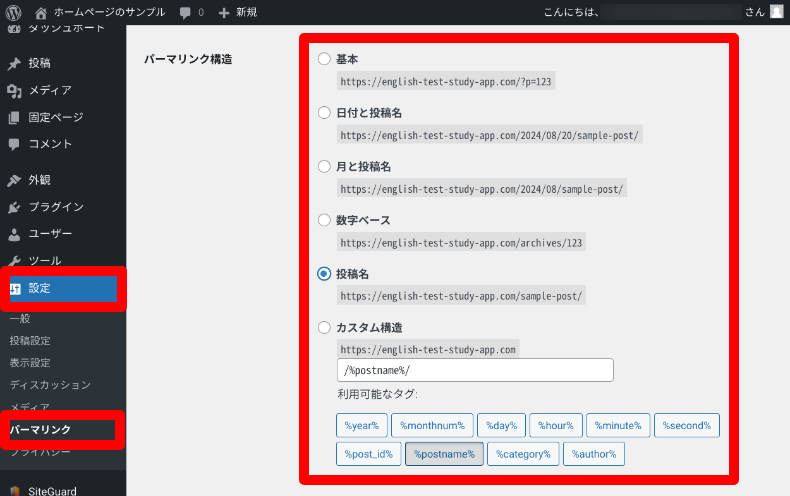Click the person icon beside ユーザー
This screenshot has width=790, height=496.
click(x=14, y=234)
